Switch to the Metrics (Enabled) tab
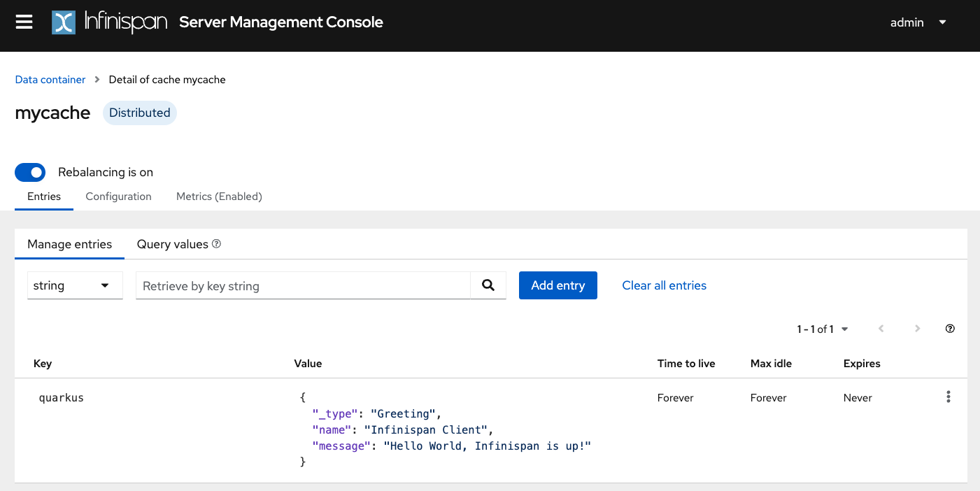 tap(219, 197)
